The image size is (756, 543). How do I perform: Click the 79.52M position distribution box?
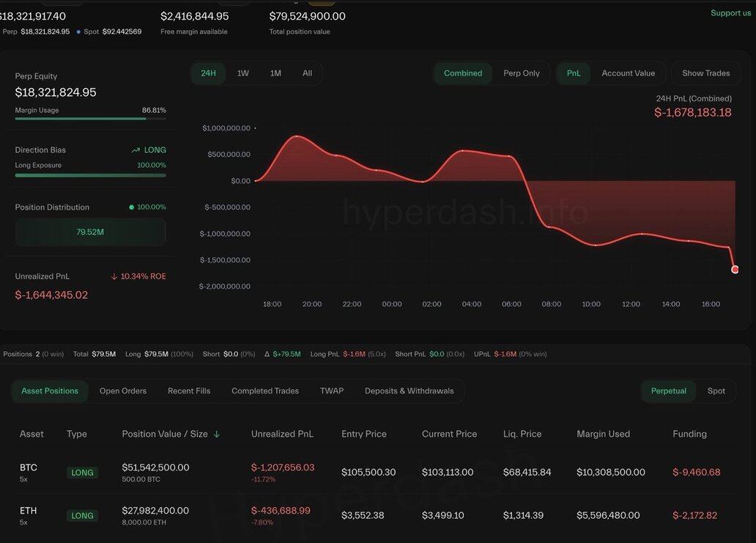[90, 232]
